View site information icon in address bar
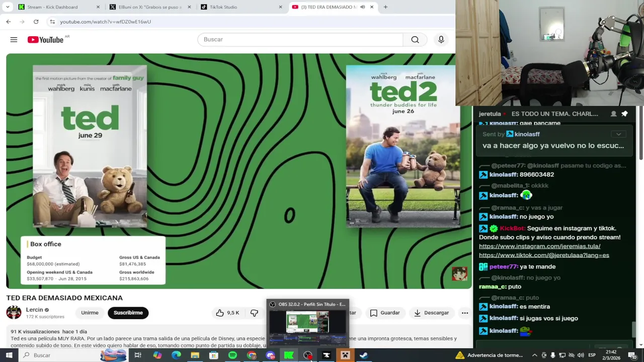Screen dimensions: 644x362 pos(52,22)
